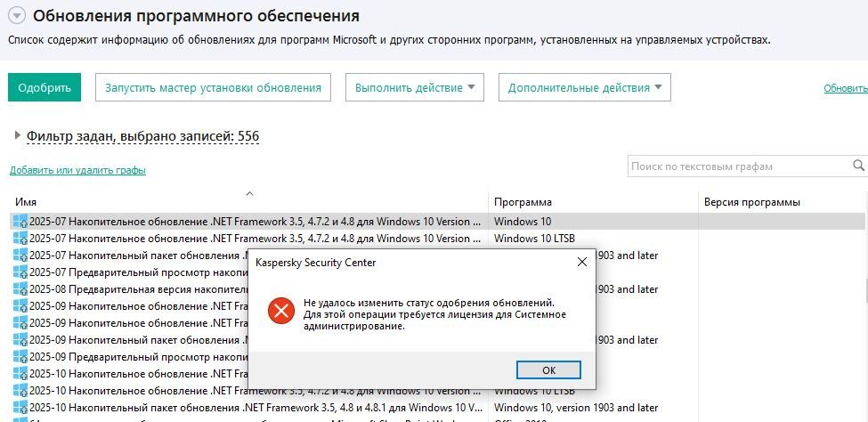
Task: Click the search magnifier icon
Action: (859, 166)
